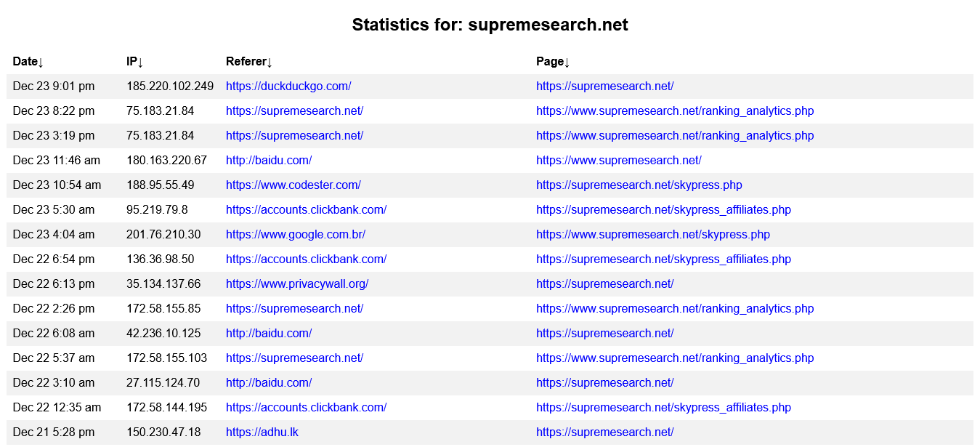This screenshot has height=447, width=980.
Task: Open www skypress.php page in 4:04 am row
Action: (652, 235)
